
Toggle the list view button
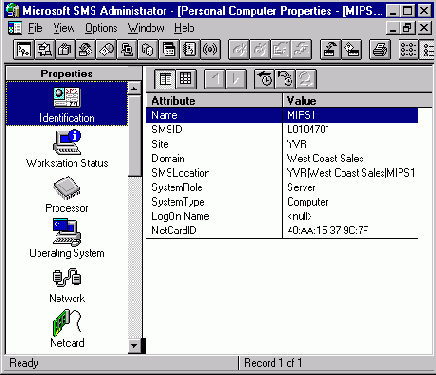(165, 79)
